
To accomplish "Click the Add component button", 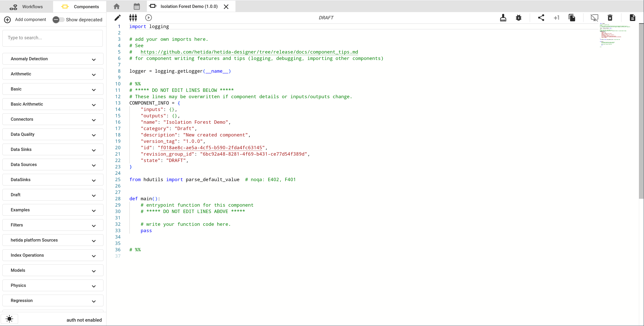I will pos(25,20).
